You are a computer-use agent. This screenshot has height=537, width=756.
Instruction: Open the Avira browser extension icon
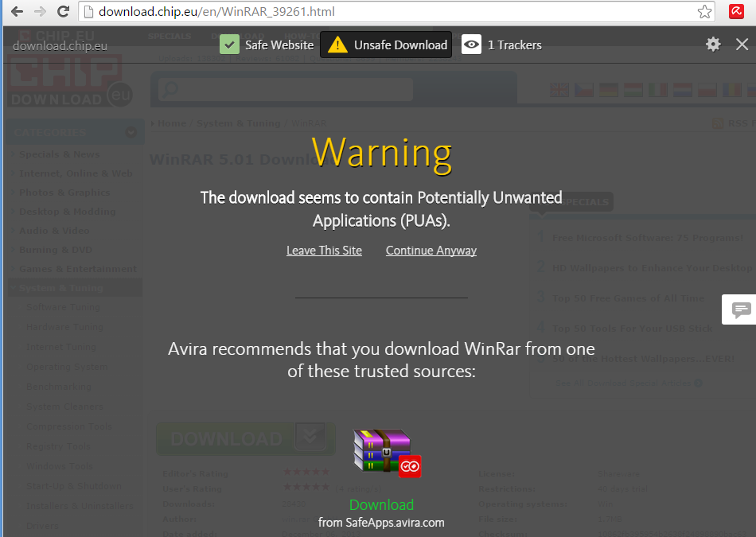point(736,11)
